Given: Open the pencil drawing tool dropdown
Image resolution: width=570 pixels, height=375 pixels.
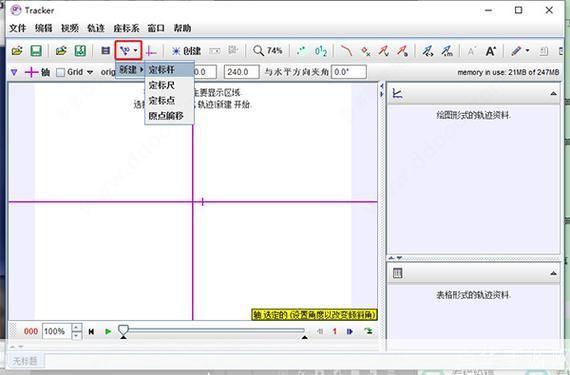Looking at the screenshot, I should coord(520,51).
